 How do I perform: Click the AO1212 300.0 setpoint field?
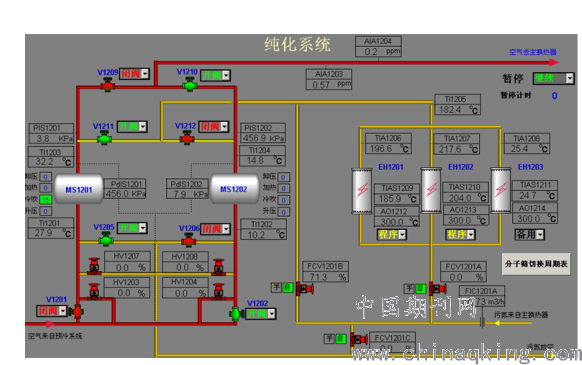tap(396, 222)
